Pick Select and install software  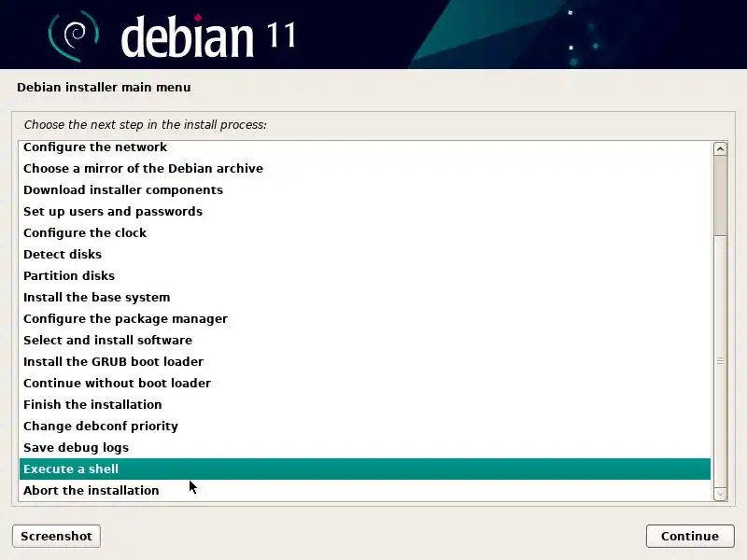pos(364,340)
